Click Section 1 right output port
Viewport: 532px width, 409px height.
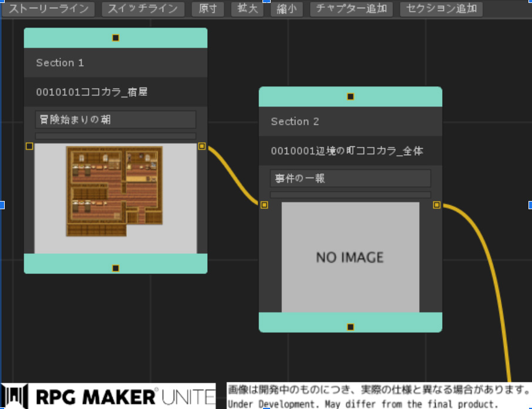[202, 146]
